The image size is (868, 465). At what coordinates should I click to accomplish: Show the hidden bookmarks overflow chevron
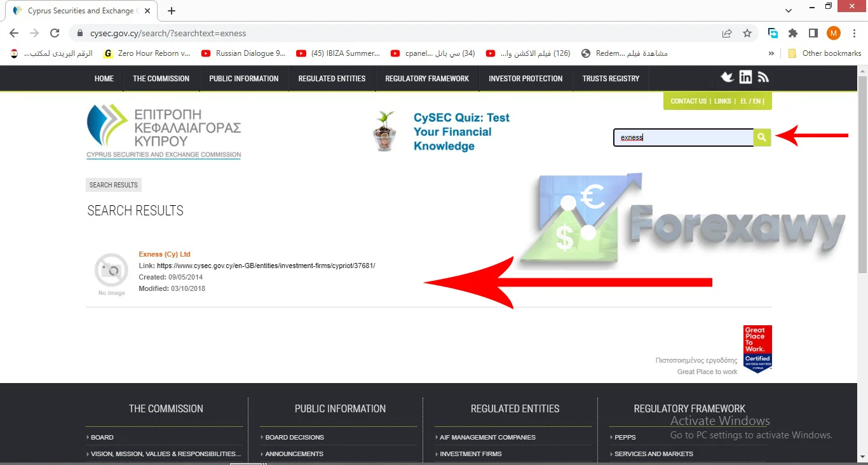[x=771, y=53]
